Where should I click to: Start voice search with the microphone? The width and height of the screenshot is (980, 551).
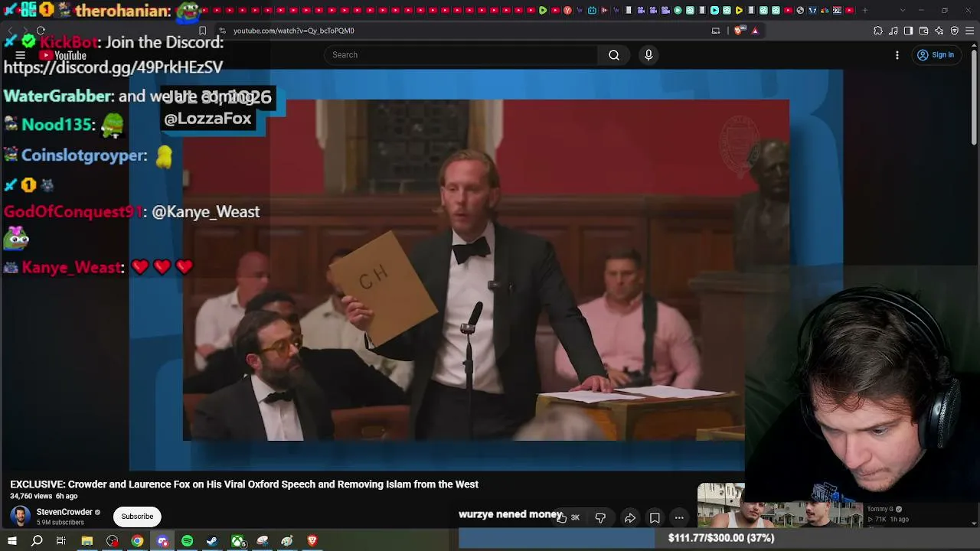[x=648, y=55]
